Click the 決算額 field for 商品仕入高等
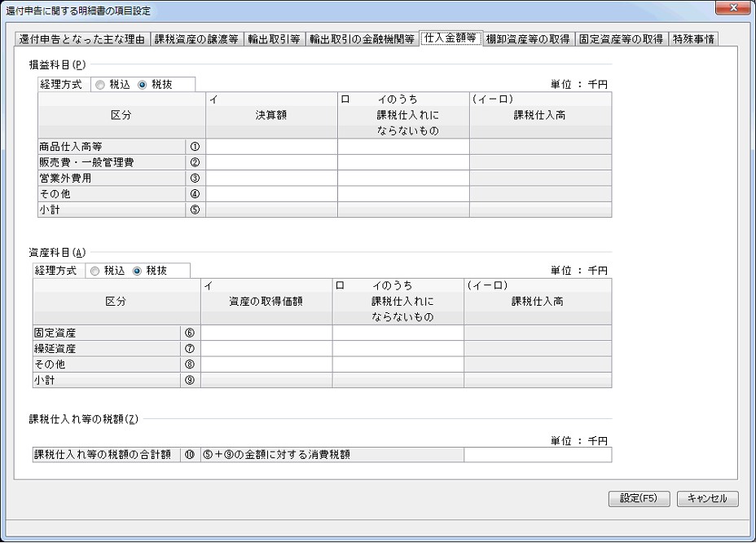 click(x=271, y=147)
